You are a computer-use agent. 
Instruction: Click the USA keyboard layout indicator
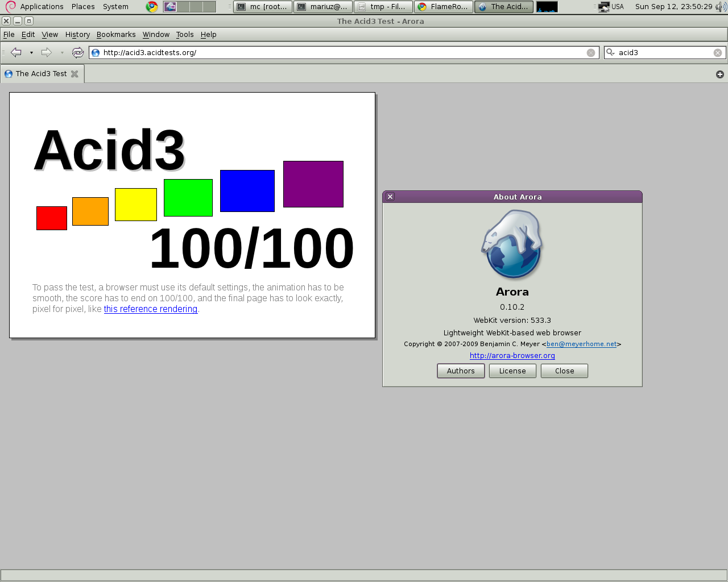point(618,7)
